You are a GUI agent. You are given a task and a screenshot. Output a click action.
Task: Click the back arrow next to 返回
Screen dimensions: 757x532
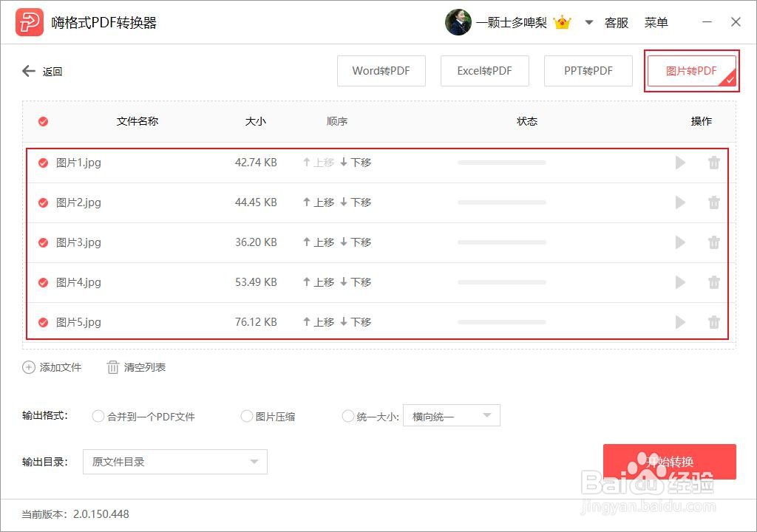28,70
